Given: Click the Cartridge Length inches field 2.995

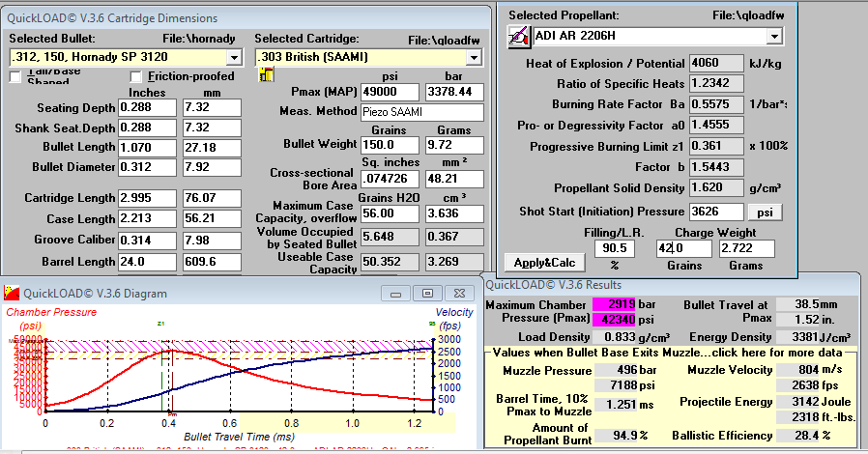Looking at the screenshot, I should click(x=147, y=198).
